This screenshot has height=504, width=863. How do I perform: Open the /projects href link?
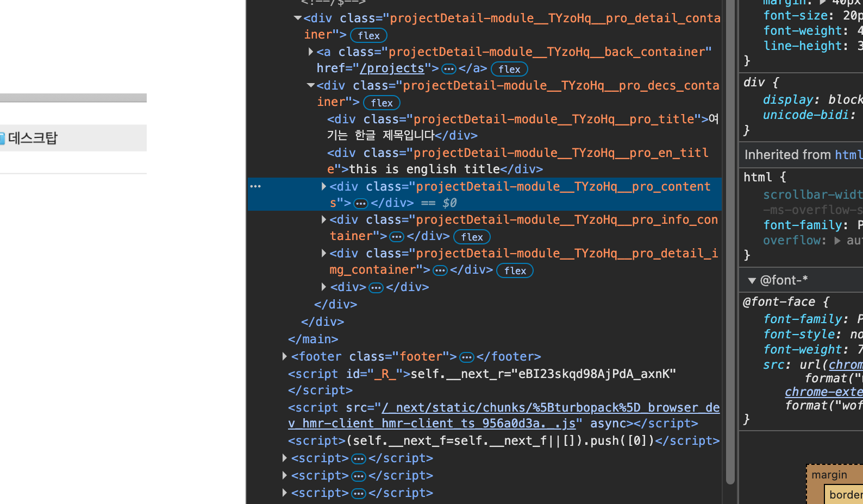point(392,68)
